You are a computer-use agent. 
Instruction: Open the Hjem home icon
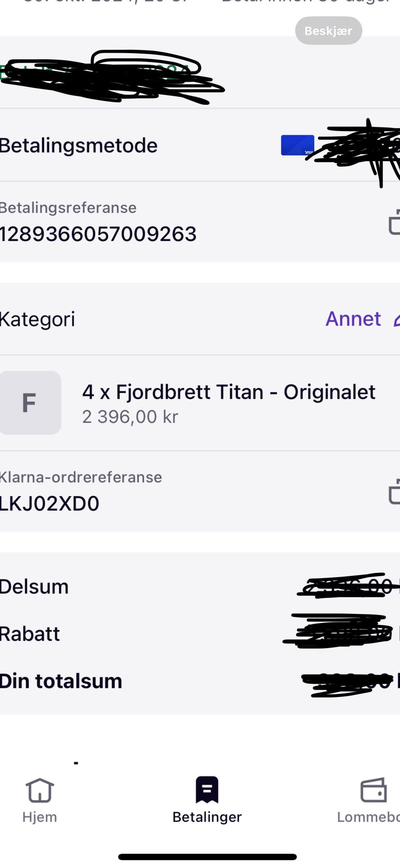tap(40, 790)
